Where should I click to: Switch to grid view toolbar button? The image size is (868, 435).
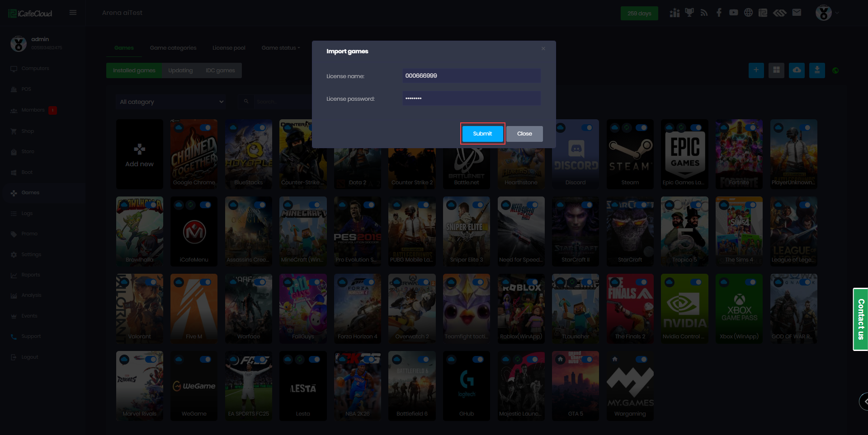[776, 70]
